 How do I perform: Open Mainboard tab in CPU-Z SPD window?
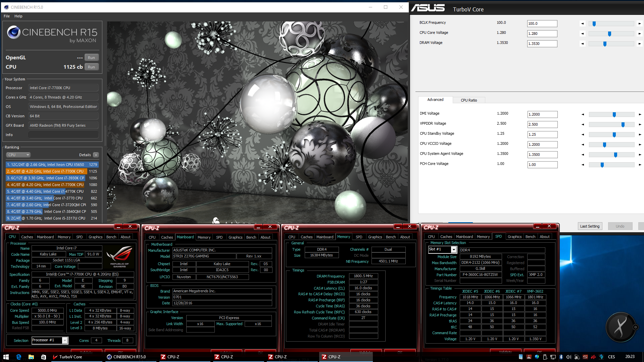click(464, 237)
